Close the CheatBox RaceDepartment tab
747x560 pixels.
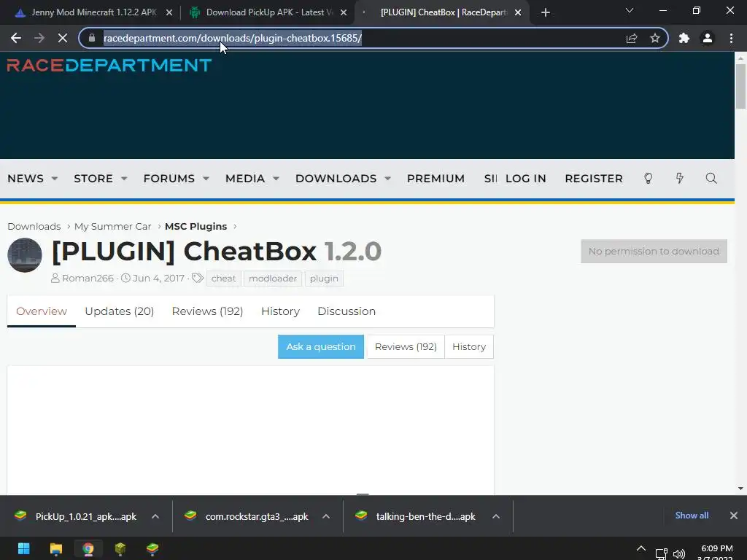[x=518, y=12]
